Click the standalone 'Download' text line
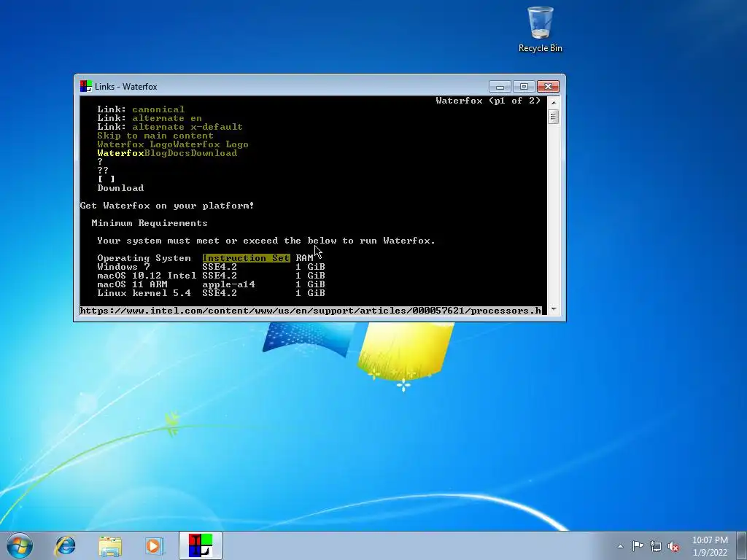 (x=120, y=188)
